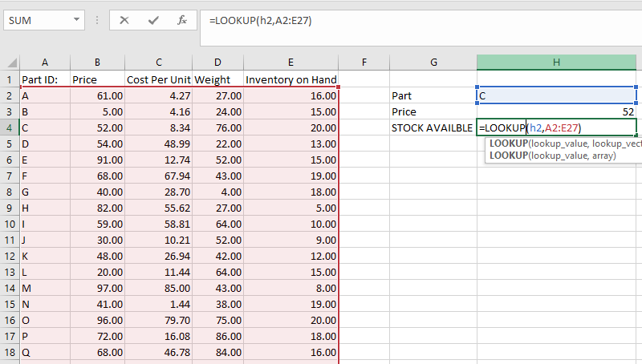The height and width of the screenshot is (364, 642).
Task: Expand the Name Box dropdown arrow
Action: tap(76, 19)
